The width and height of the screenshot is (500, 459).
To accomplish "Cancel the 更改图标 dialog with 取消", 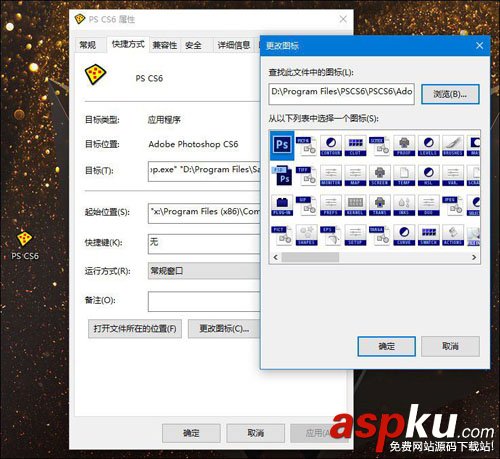I will point(450,346).
